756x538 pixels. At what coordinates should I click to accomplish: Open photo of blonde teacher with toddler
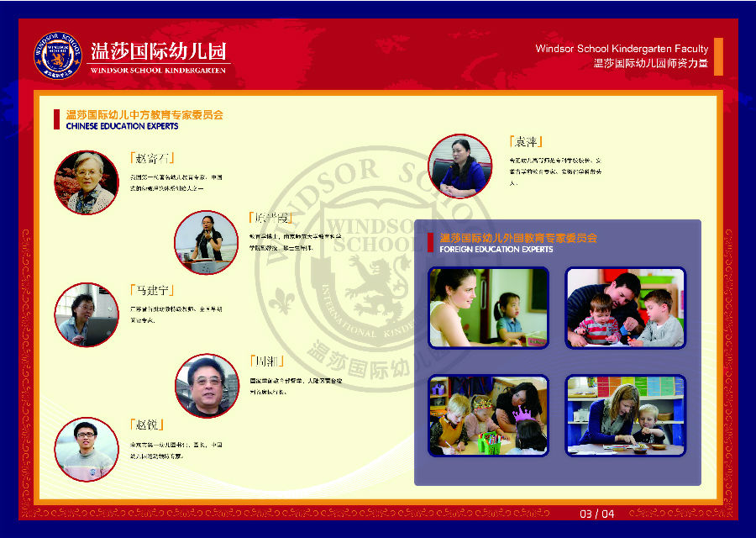[x=625, y=415]
